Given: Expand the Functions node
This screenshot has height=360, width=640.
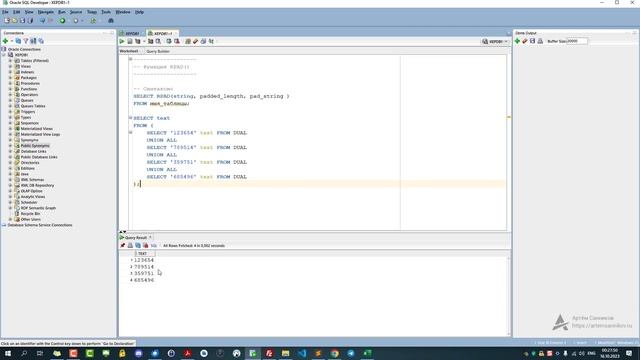Looking at the screenshot, I should (x=10, y=89).
